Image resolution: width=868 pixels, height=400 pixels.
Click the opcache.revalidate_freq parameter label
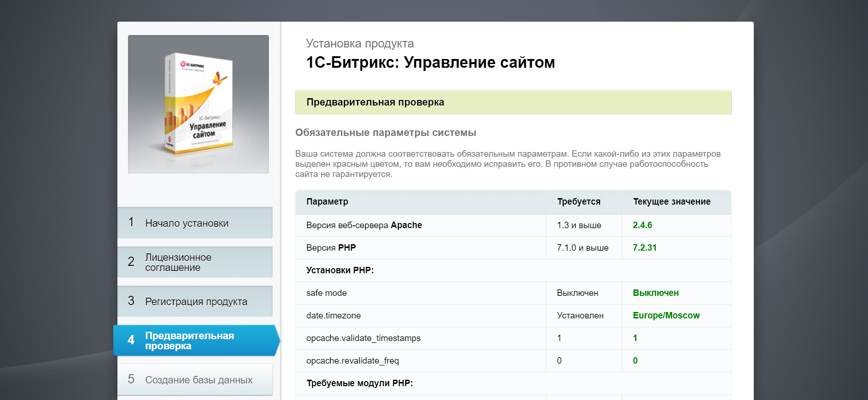click(353, 360)
